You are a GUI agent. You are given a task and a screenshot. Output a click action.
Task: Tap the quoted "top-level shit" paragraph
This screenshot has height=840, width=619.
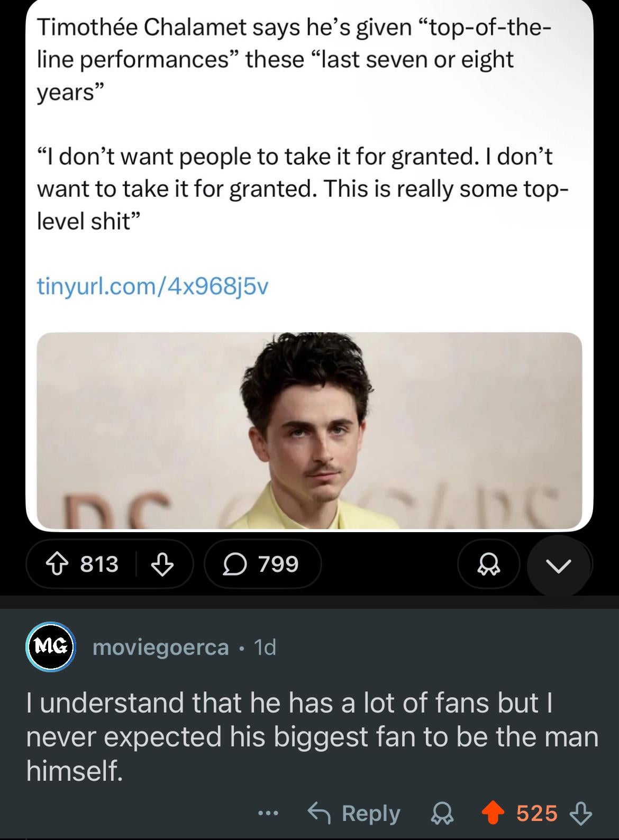pos(302,189)
